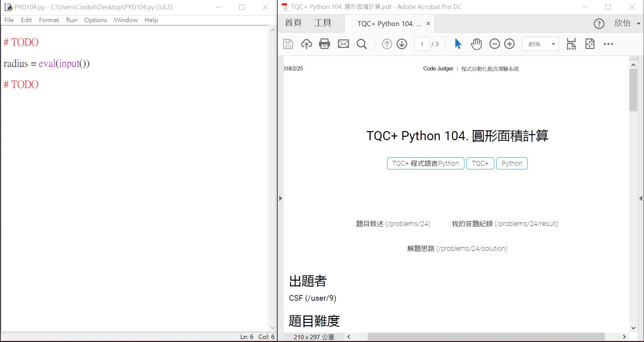Open the Help menu in IDLE
The width and height of the screenshot is (644, 342).
151,20
